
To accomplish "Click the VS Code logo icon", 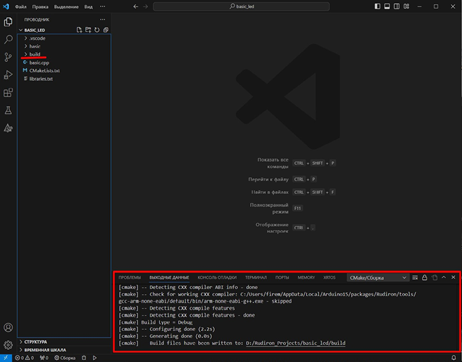I will pyautogui.click(x=6, y=6).
